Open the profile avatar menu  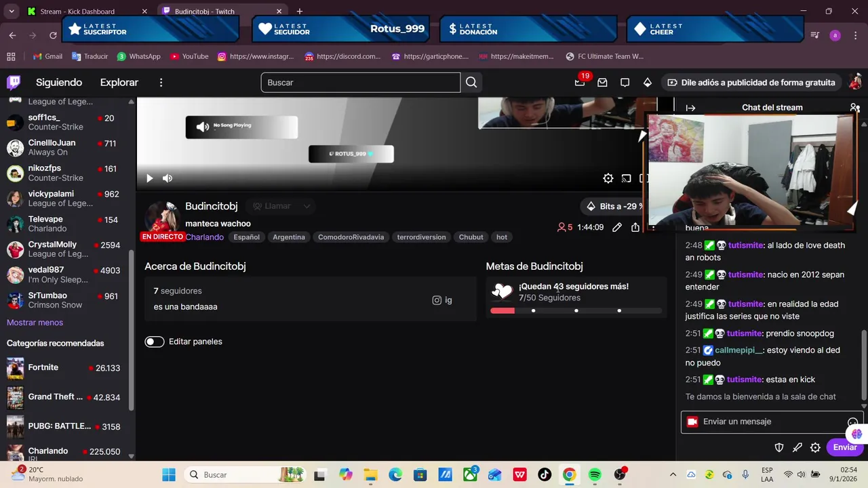[855, 83]
